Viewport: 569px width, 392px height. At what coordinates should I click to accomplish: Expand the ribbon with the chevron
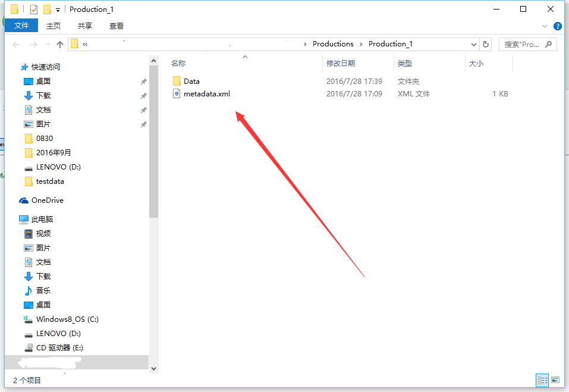545,26
